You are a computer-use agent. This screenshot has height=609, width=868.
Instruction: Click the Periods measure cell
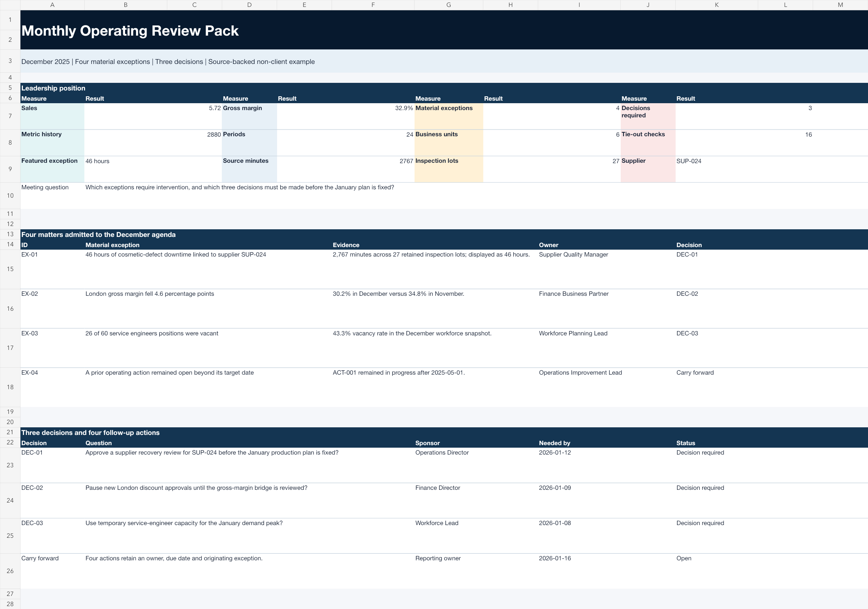tap(249, 143)
